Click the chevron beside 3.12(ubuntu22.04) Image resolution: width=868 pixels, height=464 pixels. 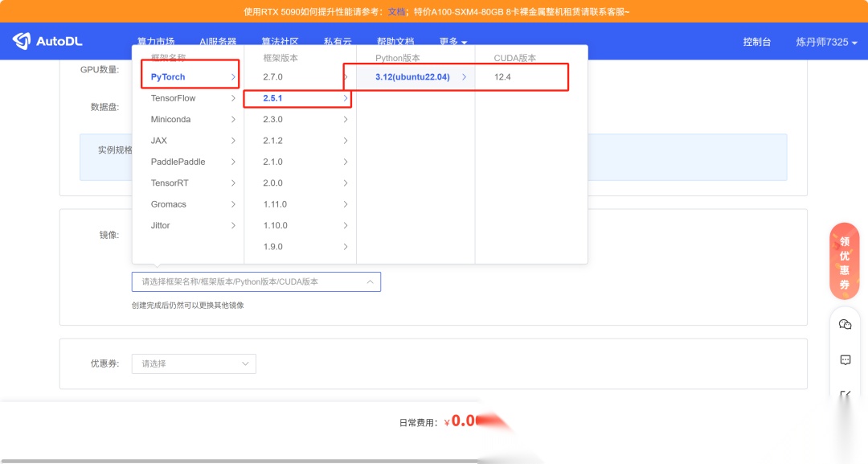tap(464, 77)
